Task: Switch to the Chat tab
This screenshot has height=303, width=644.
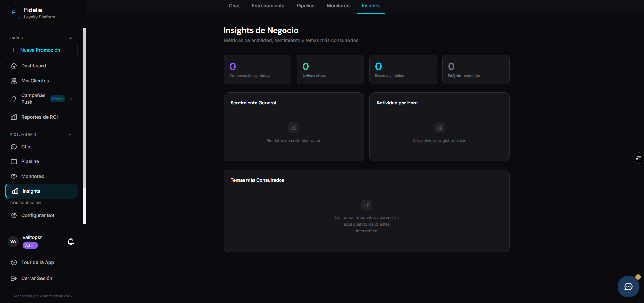Action: [234, 6]
